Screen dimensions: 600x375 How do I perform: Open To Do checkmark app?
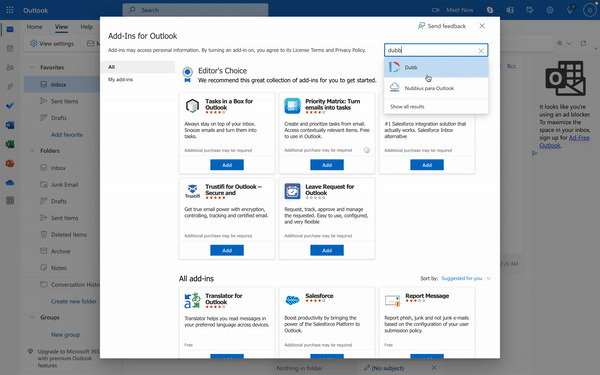(x=10, y=106)
